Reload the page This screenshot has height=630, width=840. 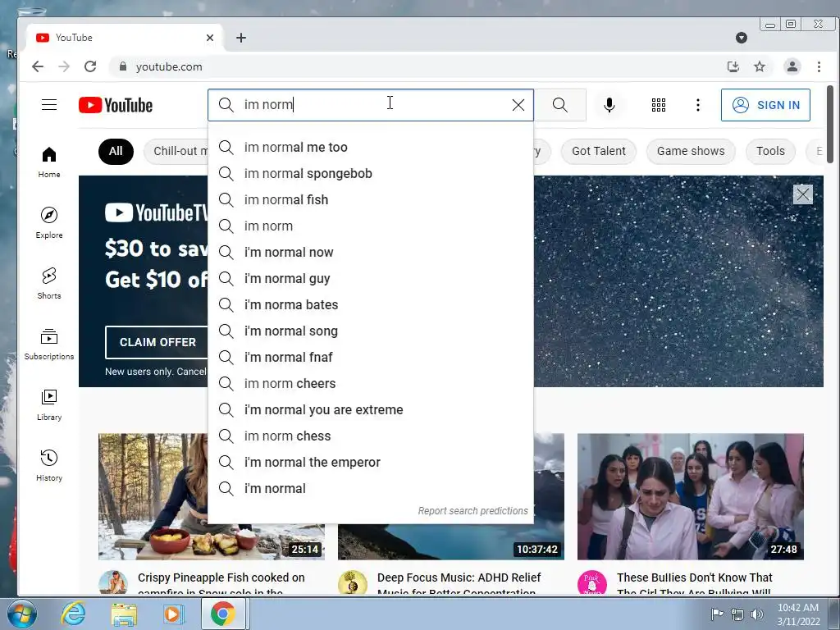pyautogui.click(x=90, y=66)
